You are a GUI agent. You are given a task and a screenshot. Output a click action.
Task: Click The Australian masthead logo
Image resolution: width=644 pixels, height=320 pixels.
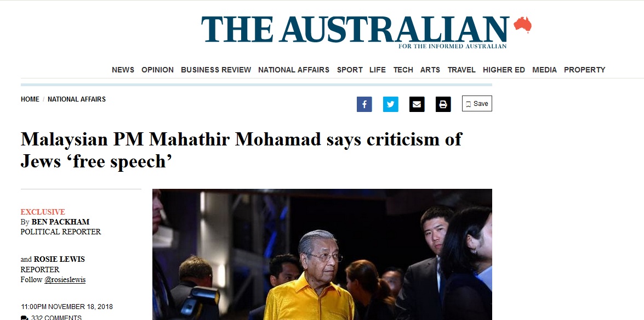click(x=366, y=32)
